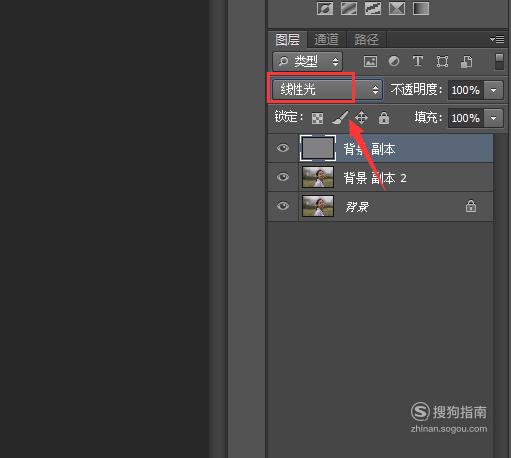
Task: Toggle layer filtering switch
Action: [499, 61]
